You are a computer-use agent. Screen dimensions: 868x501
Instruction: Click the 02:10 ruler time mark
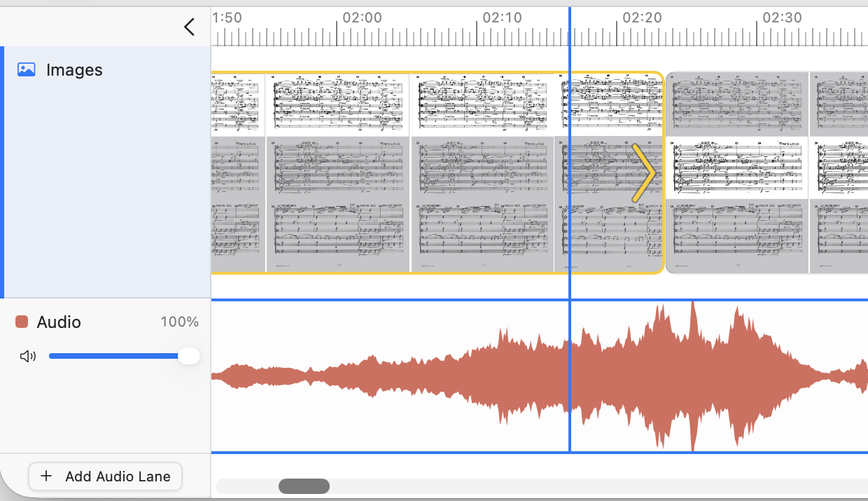[502, 18]
